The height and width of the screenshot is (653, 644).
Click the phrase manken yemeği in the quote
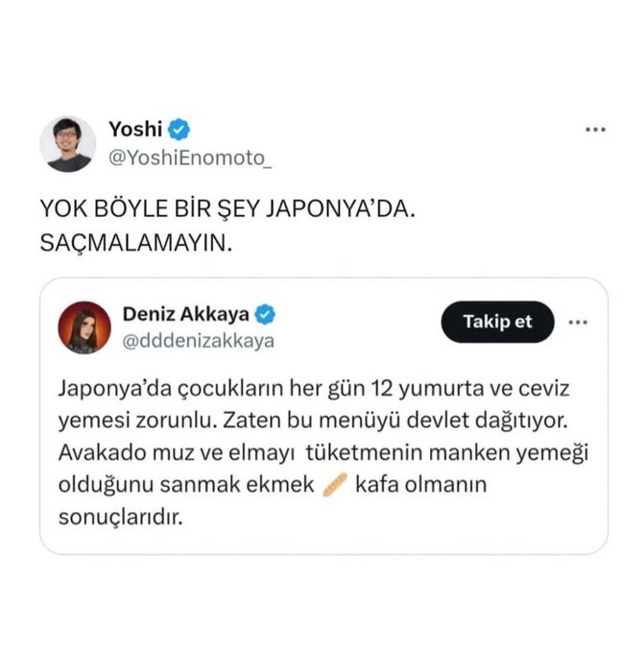509,452
